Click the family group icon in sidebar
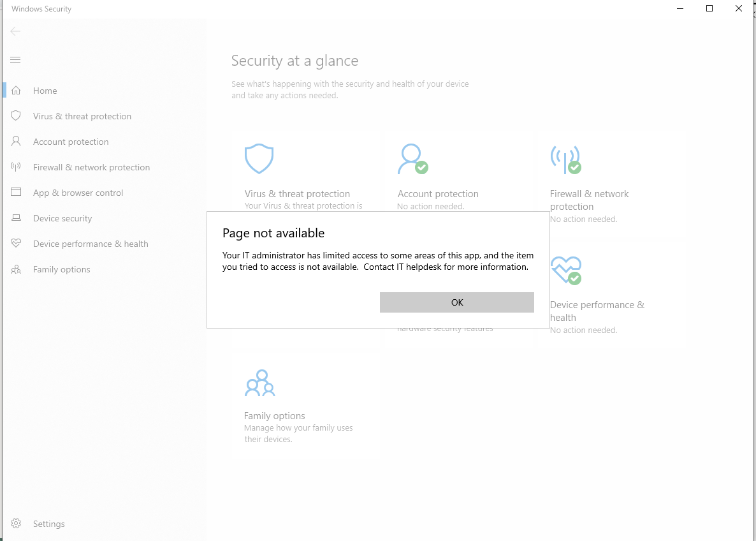This screenshot has height=541, width=756. (x=16, y=269)
